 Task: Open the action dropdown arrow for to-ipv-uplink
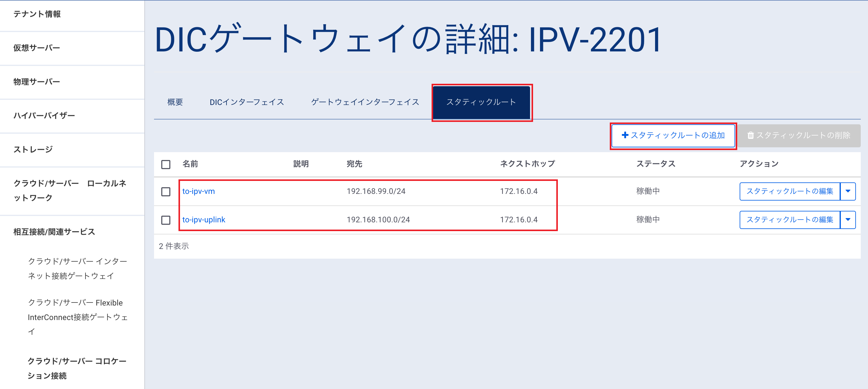(848, 220)
